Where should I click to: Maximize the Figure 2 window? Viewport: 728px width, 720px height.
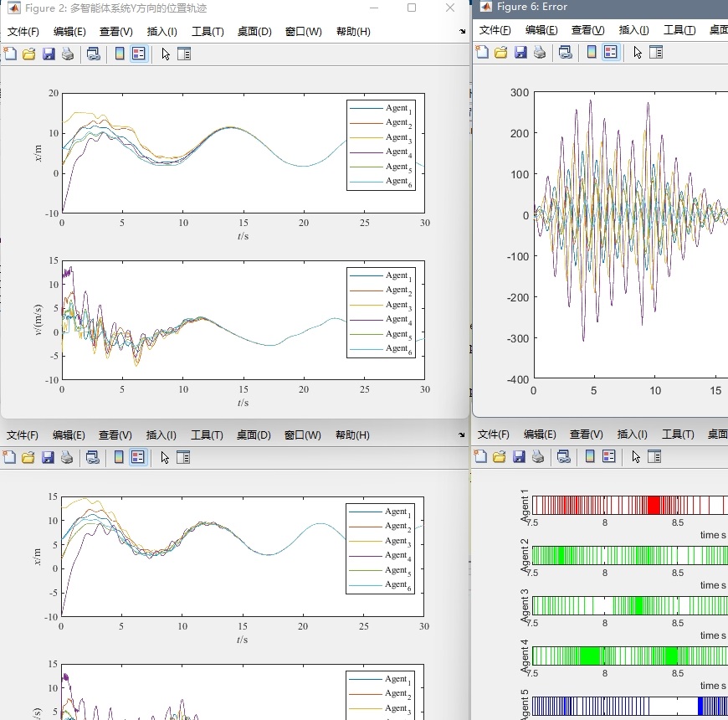[x=412, y=8]
